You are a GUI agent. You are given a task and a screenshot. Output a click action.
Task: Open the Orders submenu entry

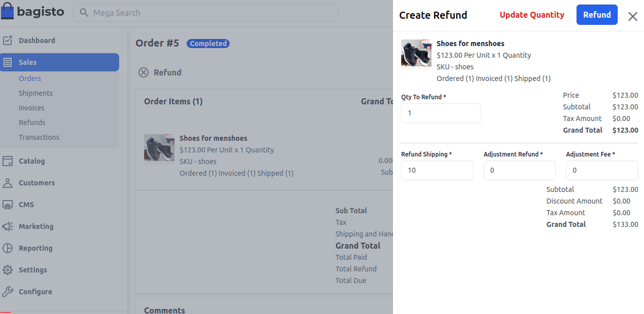point(30,78)
